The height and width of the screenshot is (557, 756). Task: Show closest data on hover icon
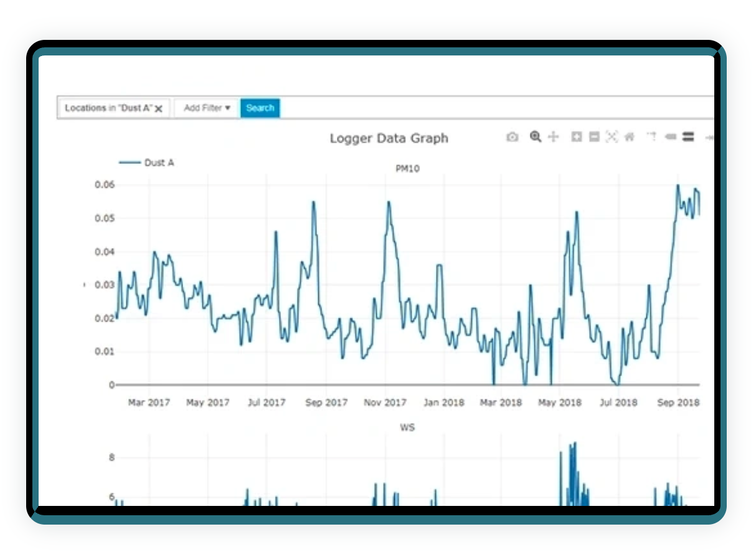tap(671, 137)
